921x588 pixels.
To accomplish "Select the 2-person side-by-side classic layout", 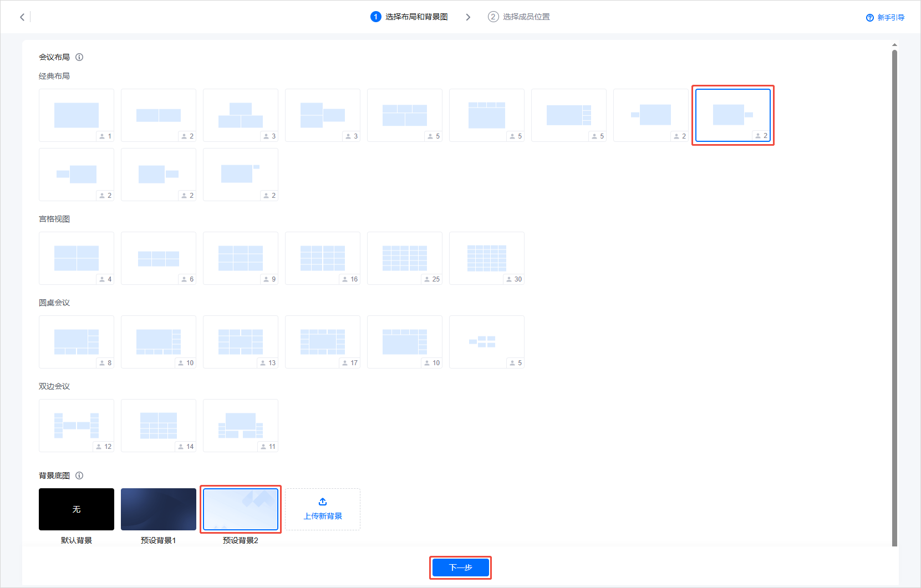I will point(159,115).
